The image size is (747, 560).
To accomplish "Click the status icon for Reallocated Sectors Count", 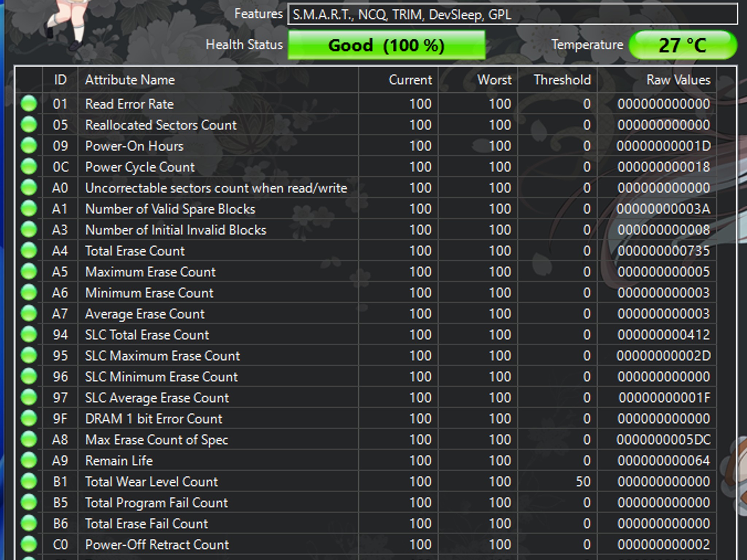I will coord(29,125).
